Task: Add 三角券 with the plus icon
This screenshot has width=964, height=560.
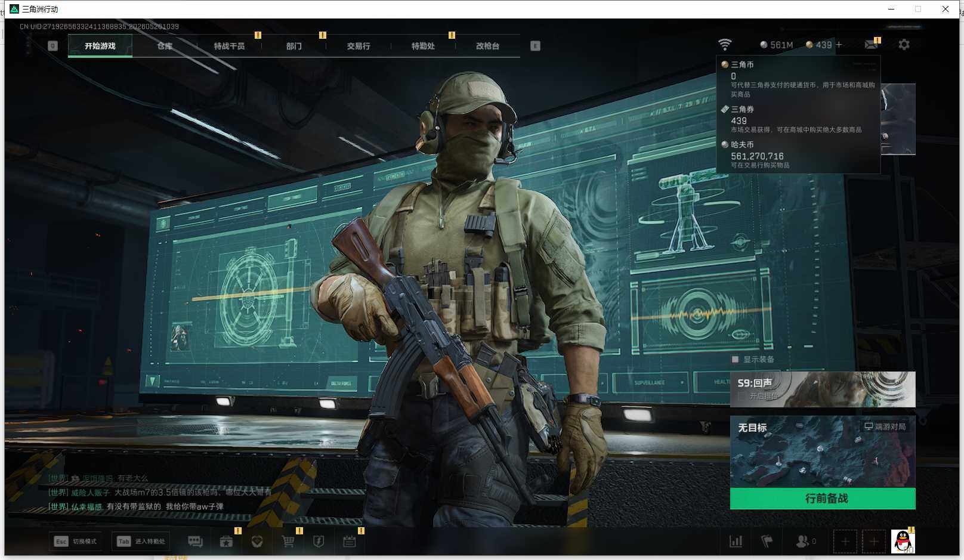Action: (x=839, y=45)
